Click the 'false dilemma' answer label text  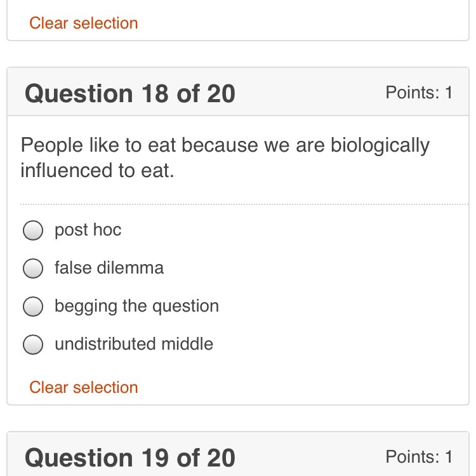(109, 268)
